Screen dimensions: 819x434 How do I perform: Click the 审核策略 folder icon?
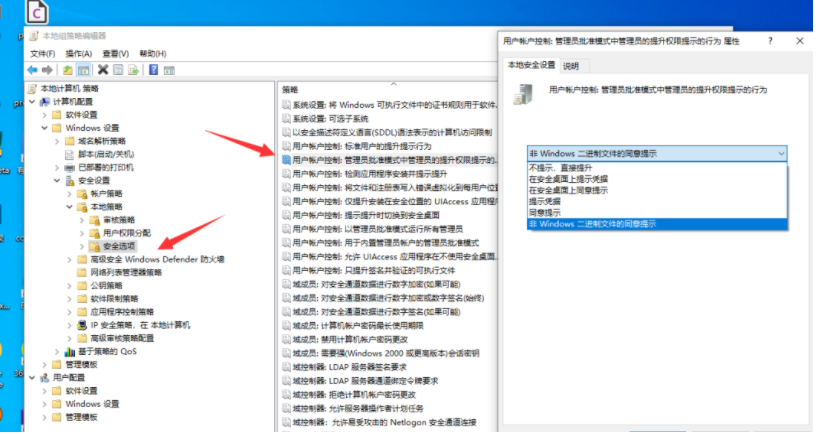[x=95, y=220]
